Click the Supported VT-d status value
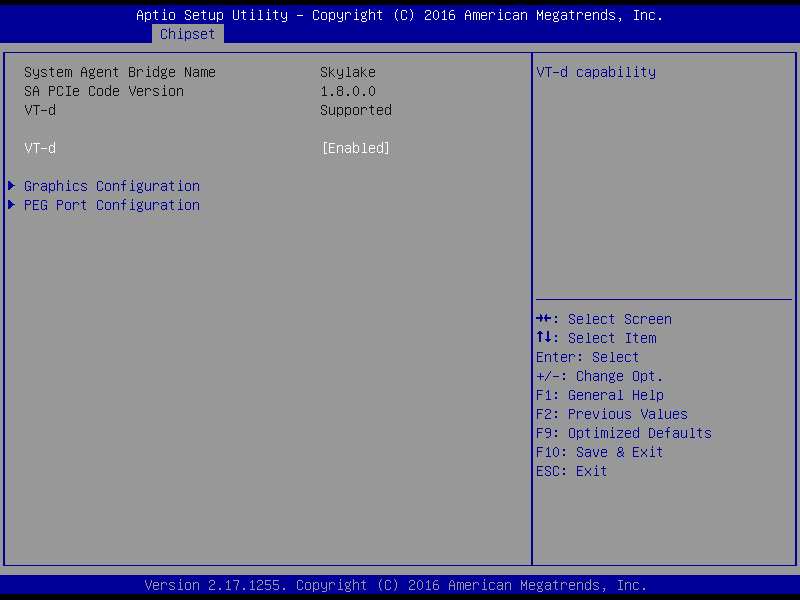The height and width of the screenshot is (600, 800). (356, 110)
